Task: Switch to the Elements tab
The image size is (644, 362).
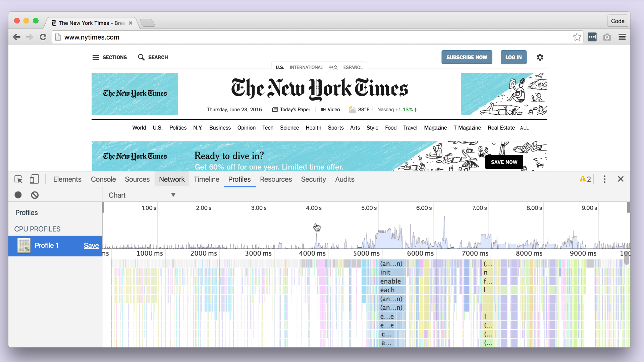Action: (67, 179)
